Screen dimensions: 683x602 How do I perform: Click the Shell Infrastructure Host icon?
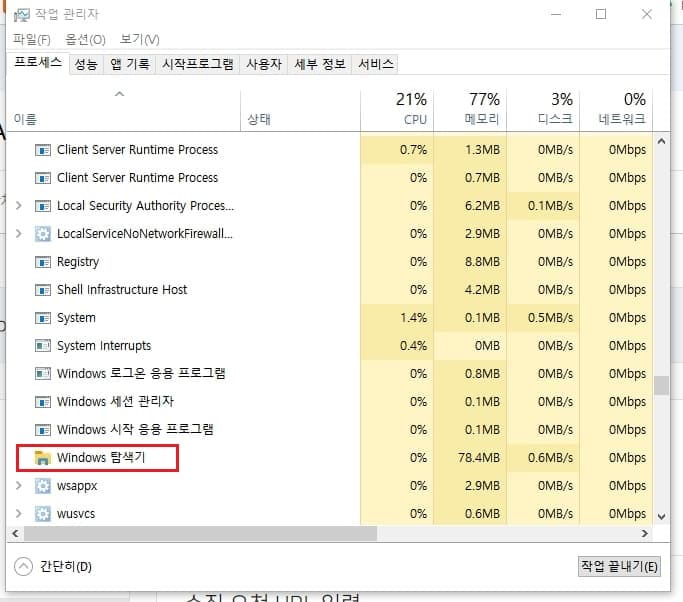43,290
